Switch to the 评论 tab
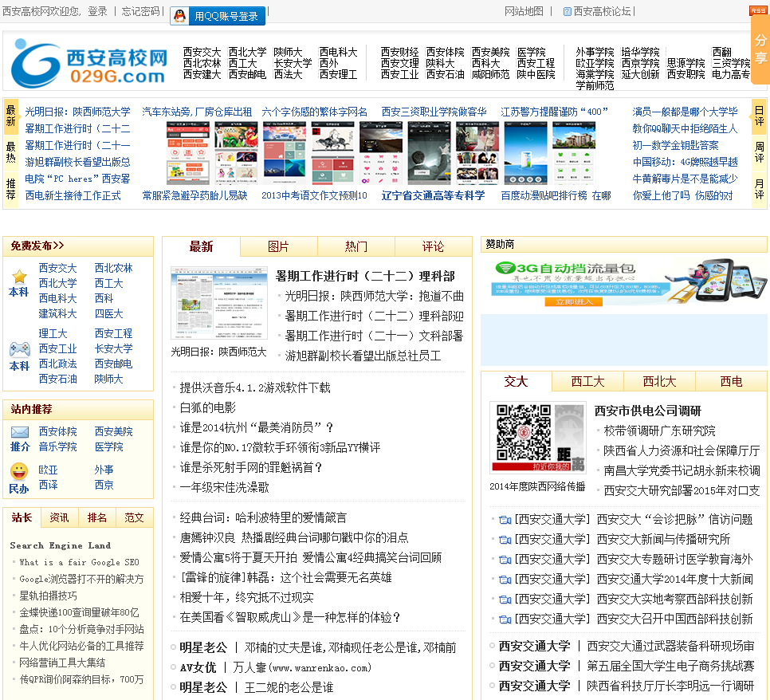770x700 pixels. [x=433, y=246]
